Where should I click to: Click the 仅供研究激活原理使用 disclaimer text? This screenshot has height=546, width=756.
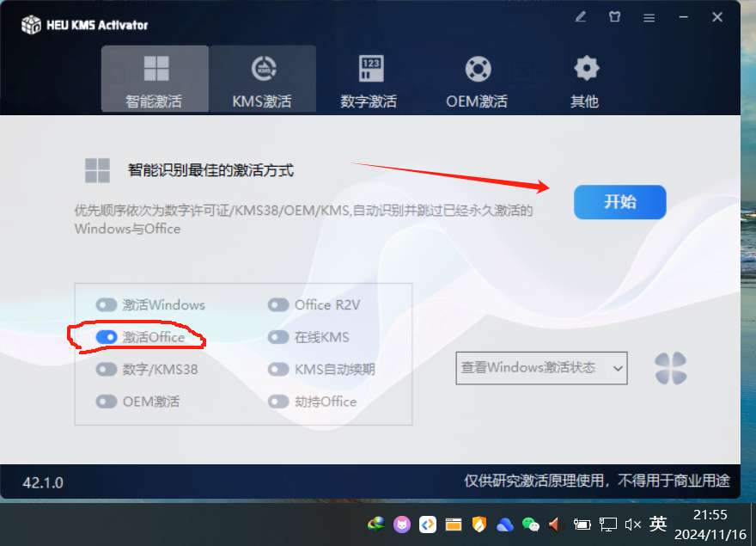[x=597, y=481]
